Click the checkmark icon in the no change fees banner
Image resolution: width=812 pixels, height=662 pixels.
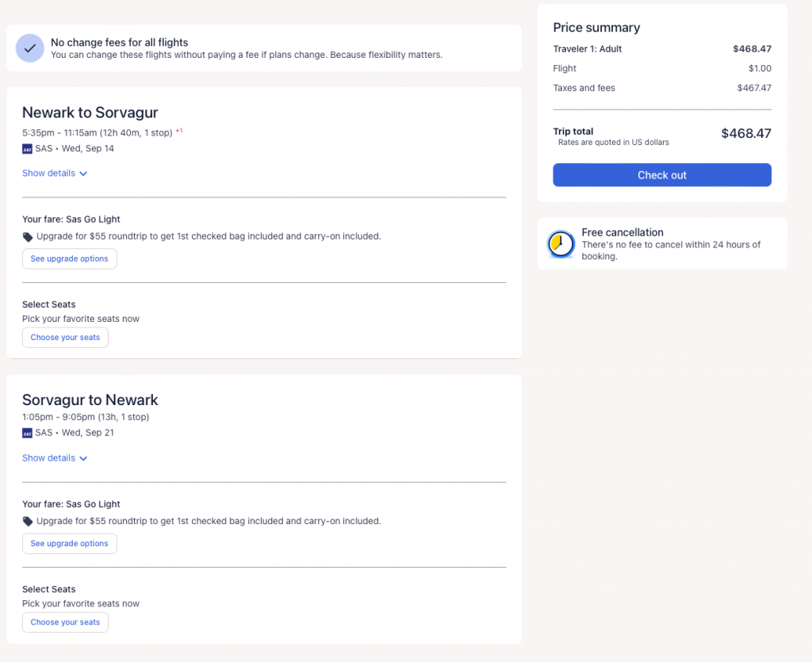coord(29,48)
